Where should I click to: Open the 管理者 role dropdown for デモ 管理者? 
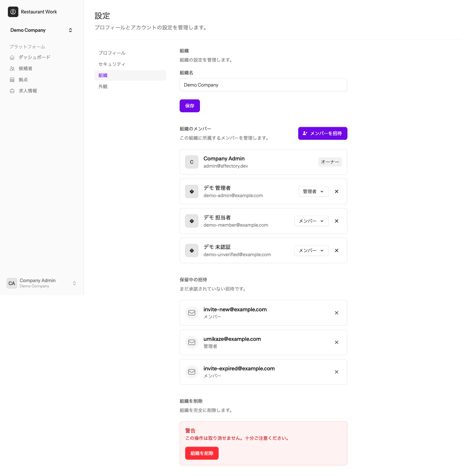click(x=314, y=192)
